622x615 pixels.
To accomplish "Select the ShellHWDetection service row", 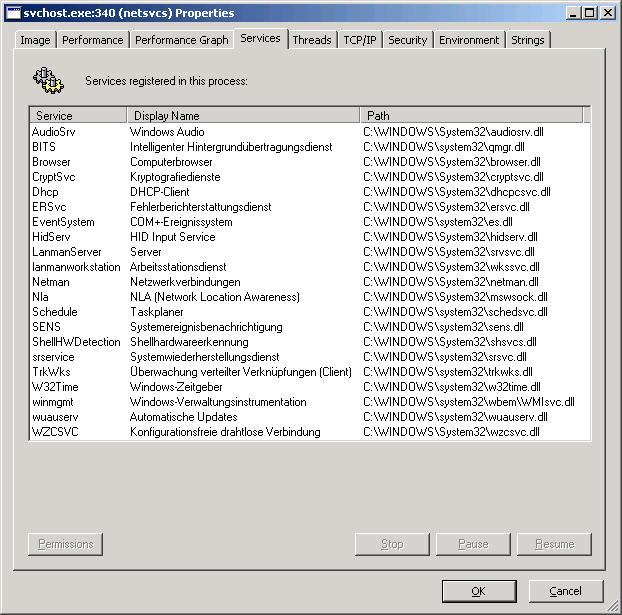I will (309, 342).
